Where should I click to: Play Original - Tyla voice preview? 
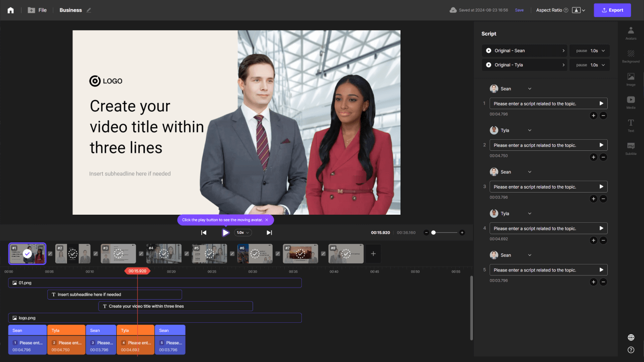(x=489, y=65)
